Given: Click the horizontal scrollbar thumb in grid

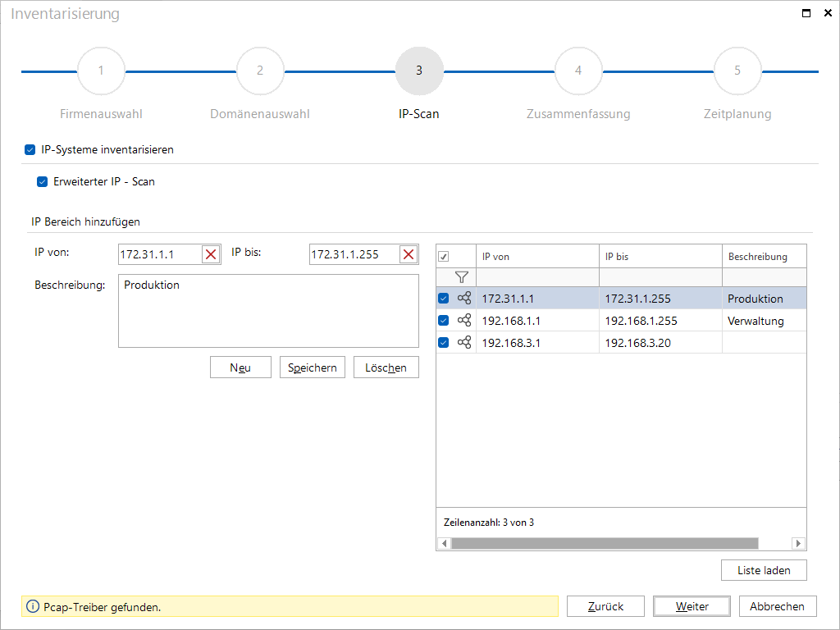Looking at the screenshot, I should pyautogui.click(x=605, y=543).
